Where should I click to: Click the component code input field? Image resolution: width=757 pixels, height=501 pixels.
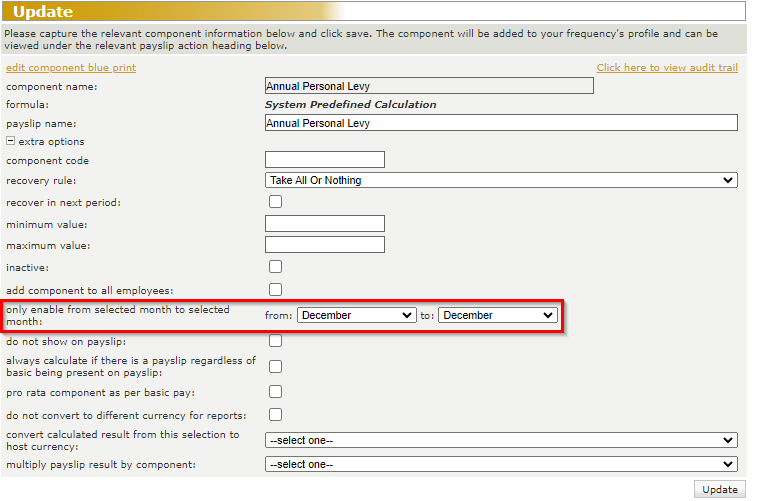coord(325,160)
